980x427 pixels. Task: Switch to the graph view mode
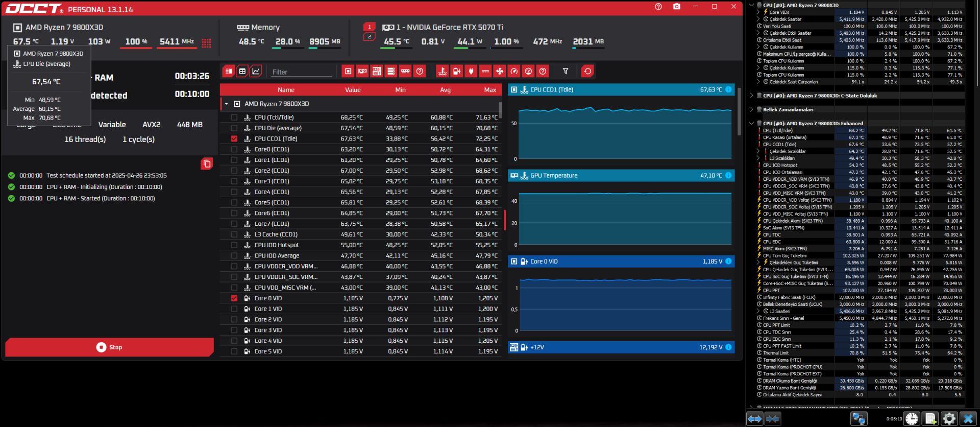tap(256, 71)
